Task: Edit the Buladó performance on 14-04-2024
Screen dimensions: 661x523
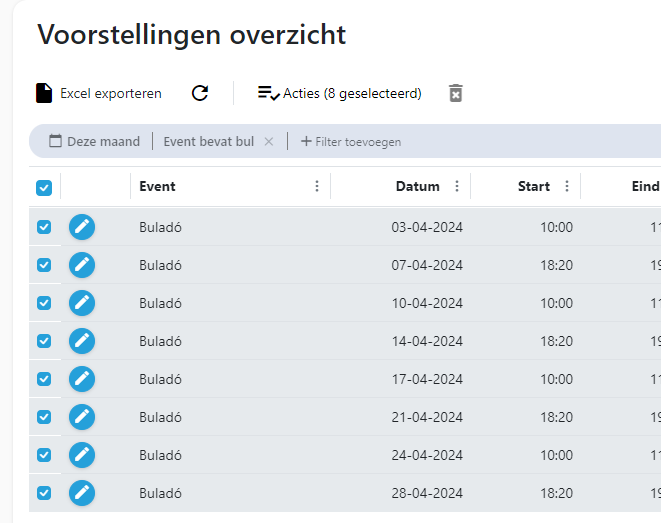Action: coord(82,341)
